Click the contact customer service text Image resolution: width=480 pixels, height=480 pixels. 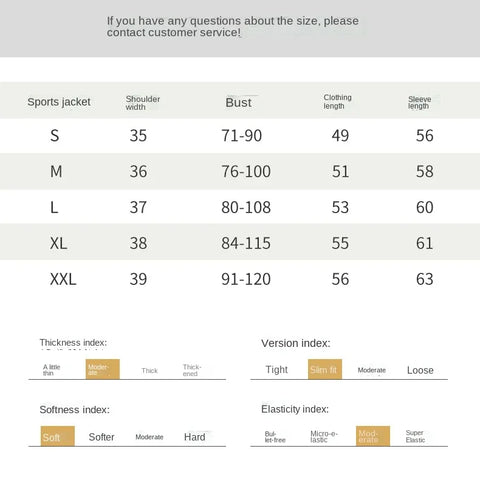coord(173,33)
